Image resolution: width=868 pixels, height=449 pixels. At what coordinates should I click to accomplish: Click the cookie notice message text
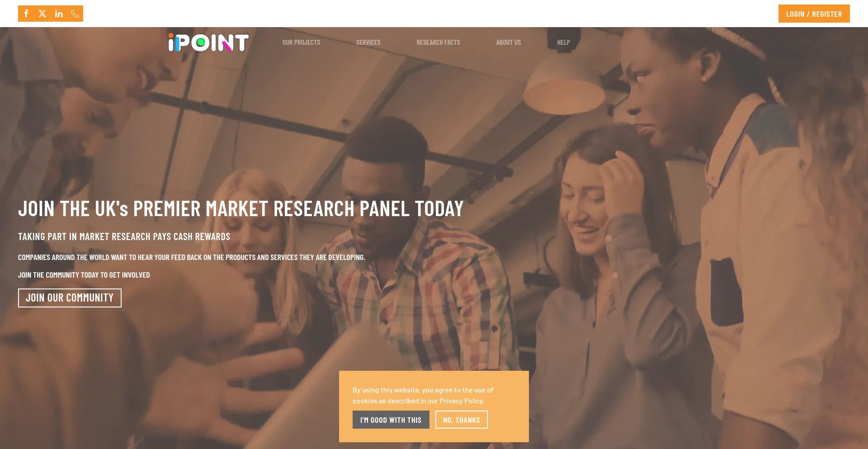(423, 396)
